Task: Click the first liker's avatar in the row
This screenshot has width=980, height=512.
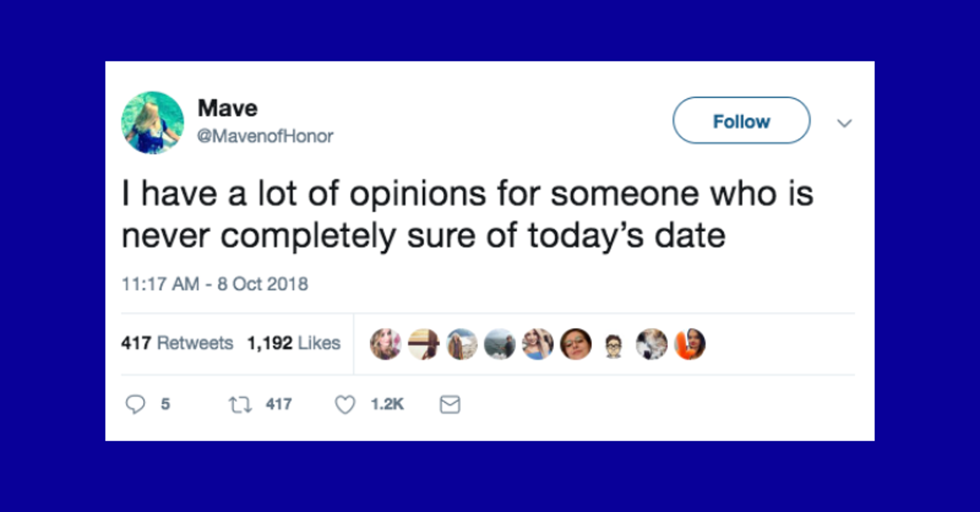Action: coord(386,344)
